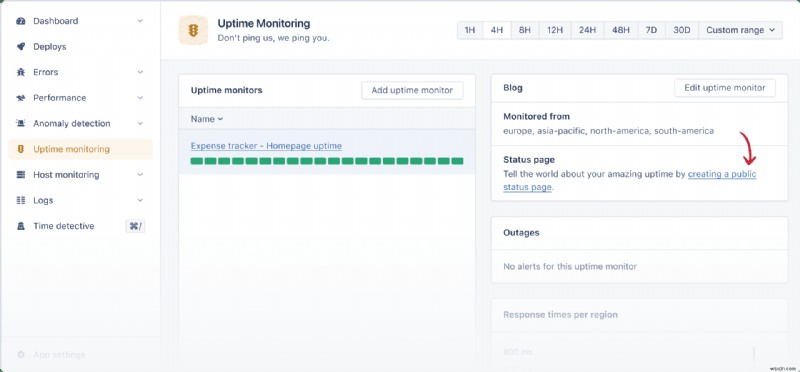Expand the Performance menu chevron

[140, 98]
